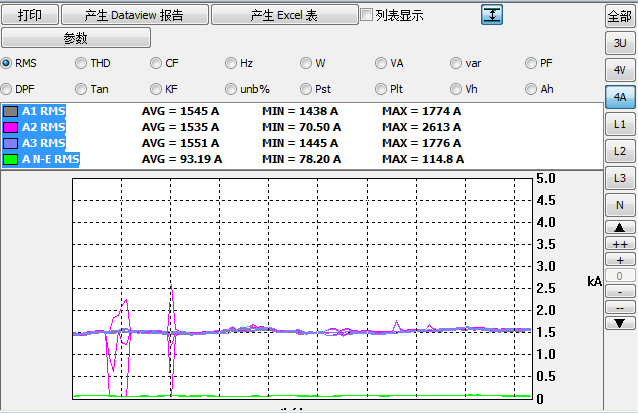Select the 3U voltage view button

click(620, 43)
